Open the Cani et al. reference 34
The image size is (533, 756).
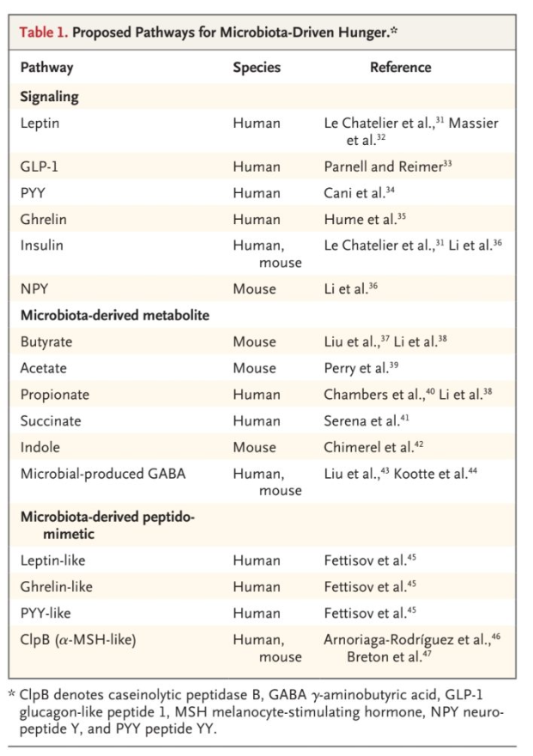pyautogui.click(x=360, y=193)
